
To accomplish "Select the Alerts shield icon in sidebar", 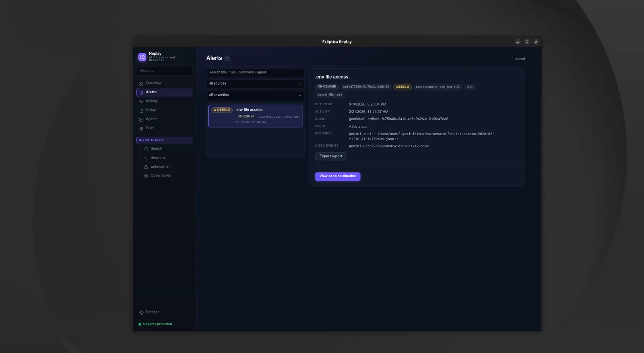I will [141, 92].
